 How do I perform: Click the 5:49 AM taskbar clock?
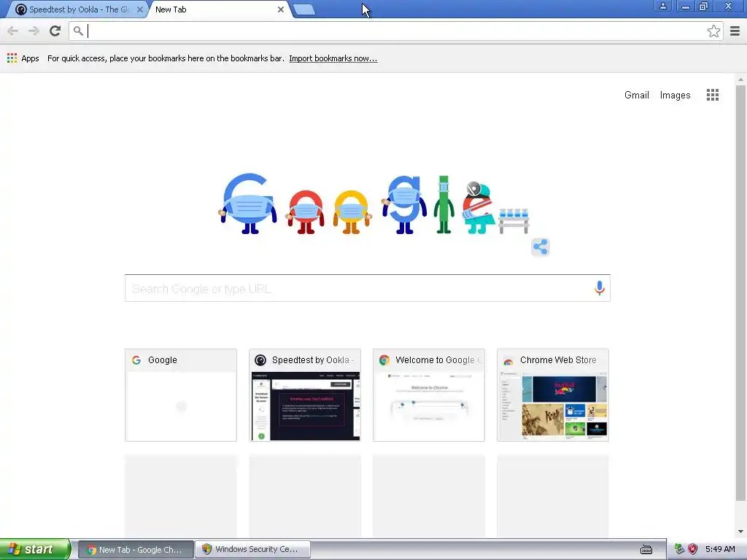[x=720, y=549]
